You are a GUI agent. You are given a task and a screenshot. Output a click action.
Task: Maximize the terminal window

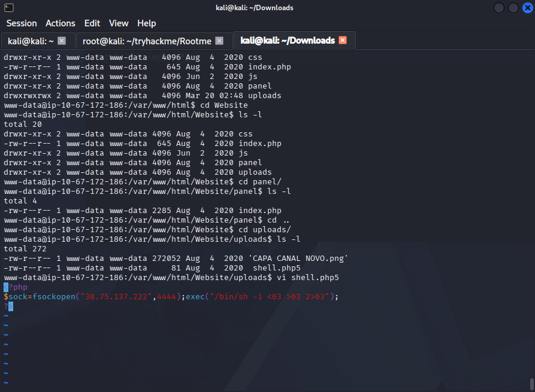click(513, 8)
